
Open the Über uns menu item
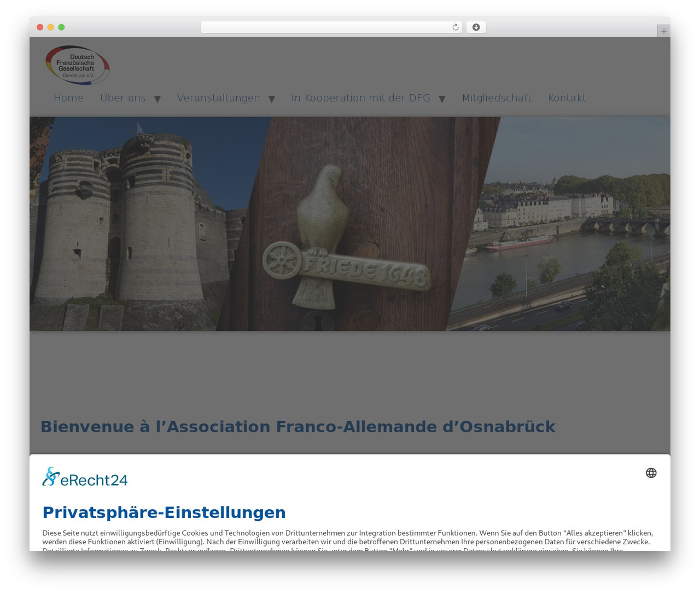123,98
